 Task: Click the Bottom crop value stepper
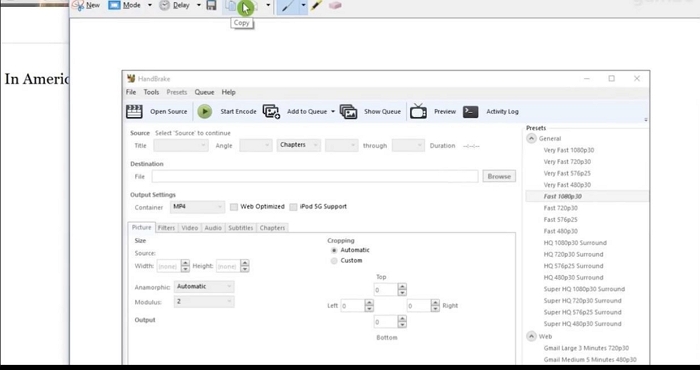click(x=402, y=322)
